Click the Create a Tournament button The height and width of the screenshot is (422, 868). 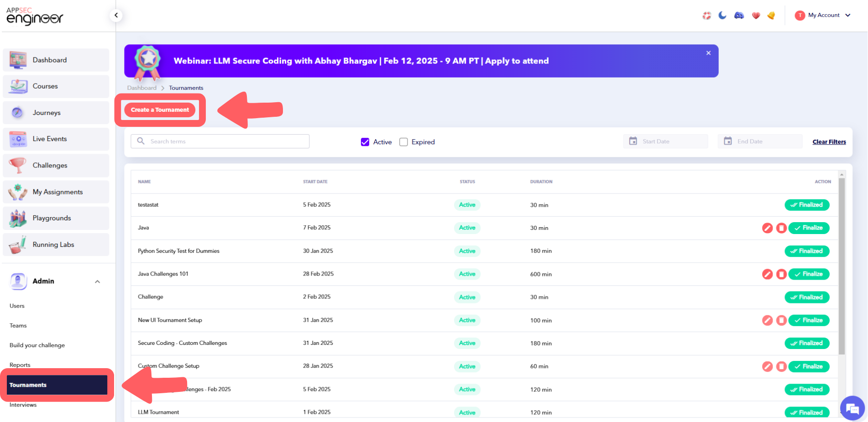(x=160, y=109)
